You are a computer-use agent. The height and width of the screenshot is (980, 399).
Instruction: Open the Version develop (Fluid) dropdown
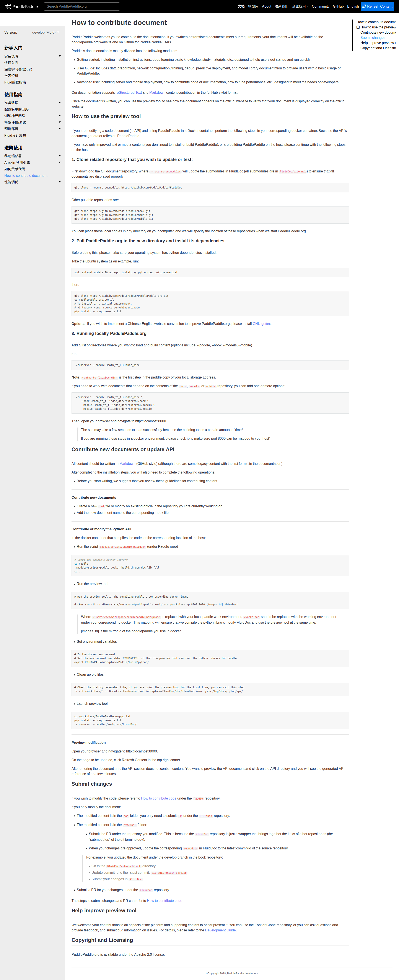click(x=46, y=32)
